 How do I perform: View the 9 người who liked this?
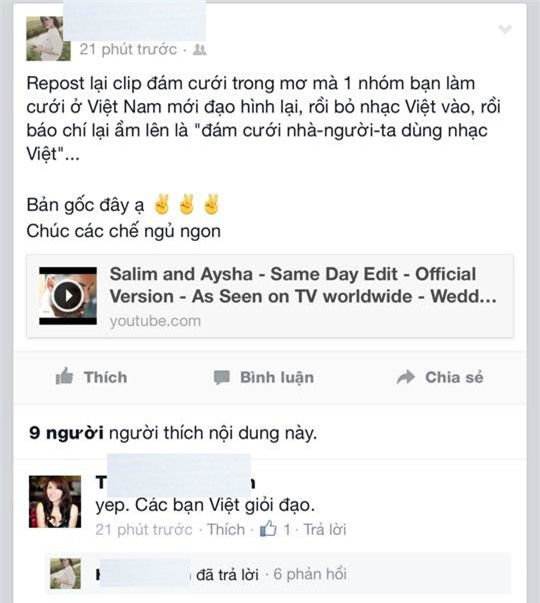(x=66, y=433)
